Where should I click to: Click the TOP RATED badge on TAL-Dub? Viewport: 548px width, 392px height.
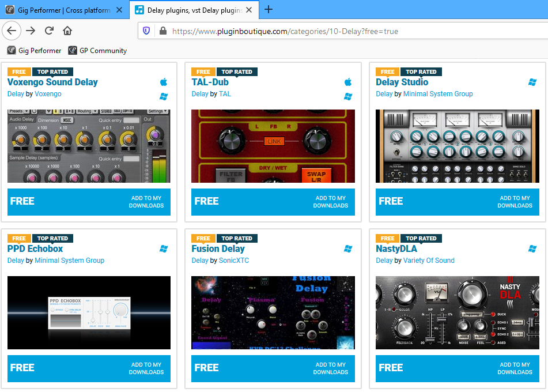(x=237, y=71)
